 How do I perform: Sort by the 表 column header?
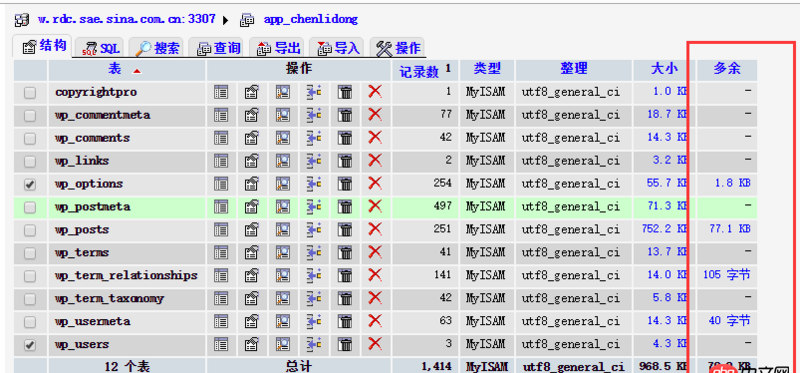(x=115, y=69)
